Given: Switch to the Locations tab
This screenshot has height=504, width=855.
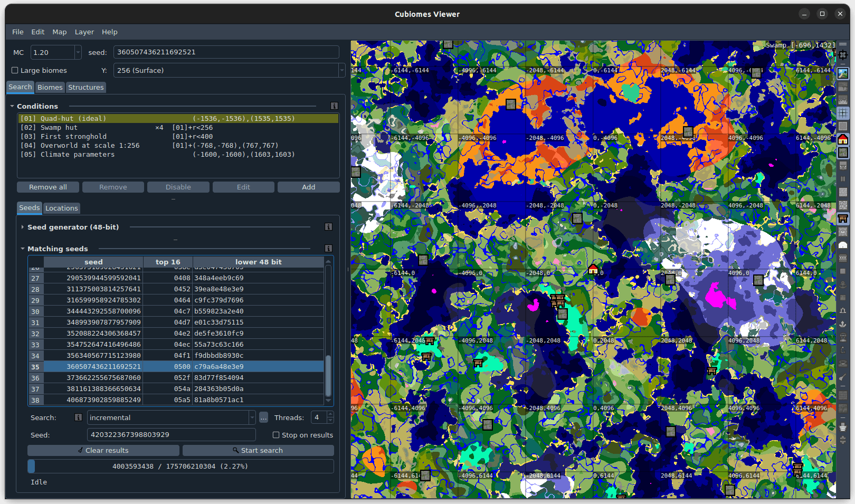Looking at the screenshot, I should (x=62, y=208).
